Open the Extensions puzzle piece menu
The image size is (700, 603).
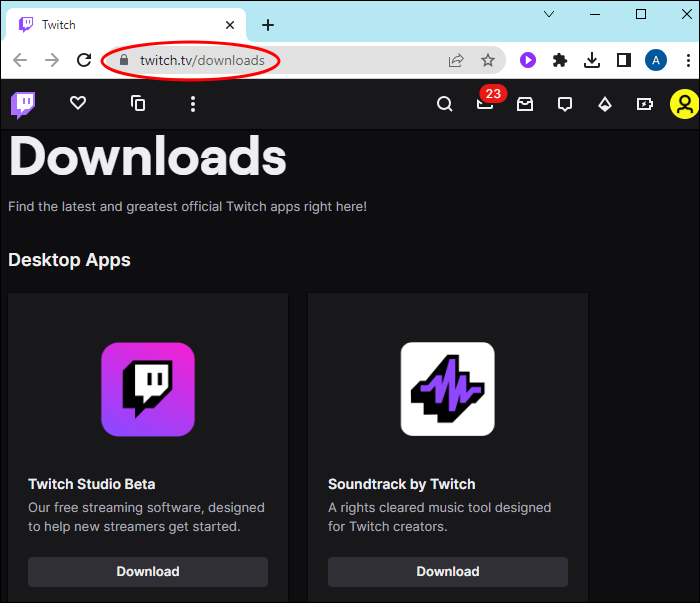click(560, 60)
